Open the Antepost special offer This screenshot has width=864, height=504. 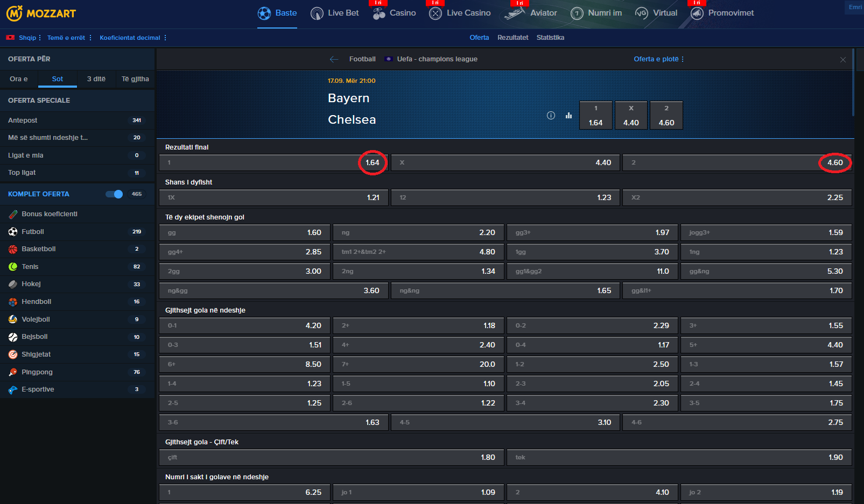coord(77,120)
